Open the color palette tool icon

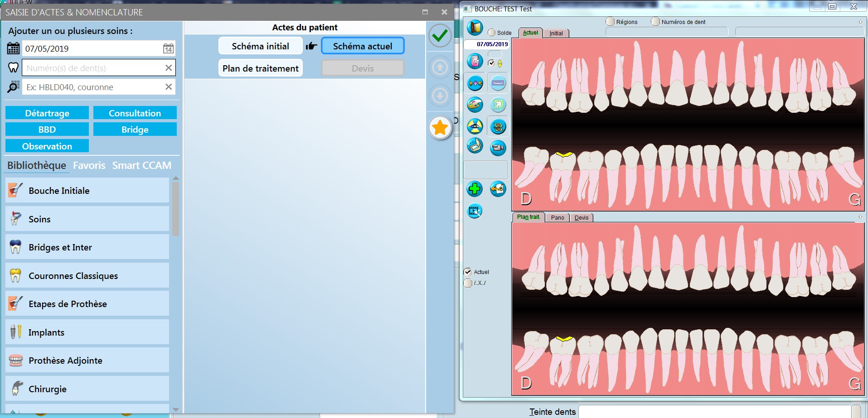click(x=475, y=105)
